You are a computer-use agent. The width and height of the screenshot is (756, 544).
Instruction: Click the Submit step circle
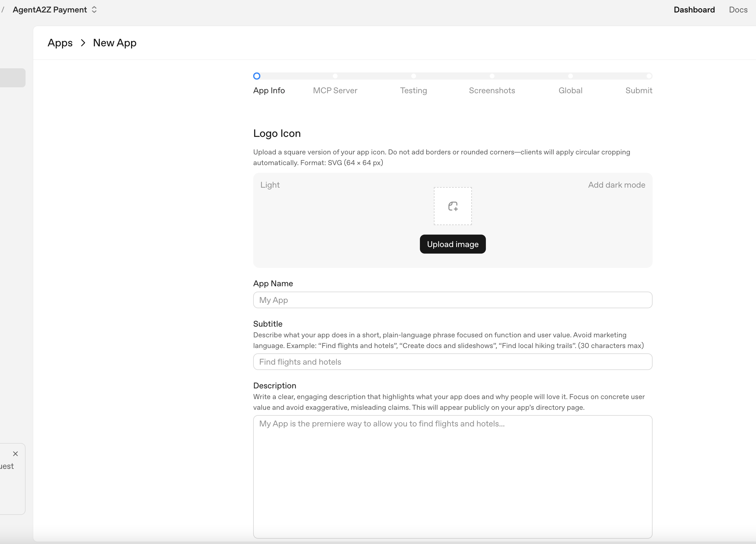click(x=648, y=76)
